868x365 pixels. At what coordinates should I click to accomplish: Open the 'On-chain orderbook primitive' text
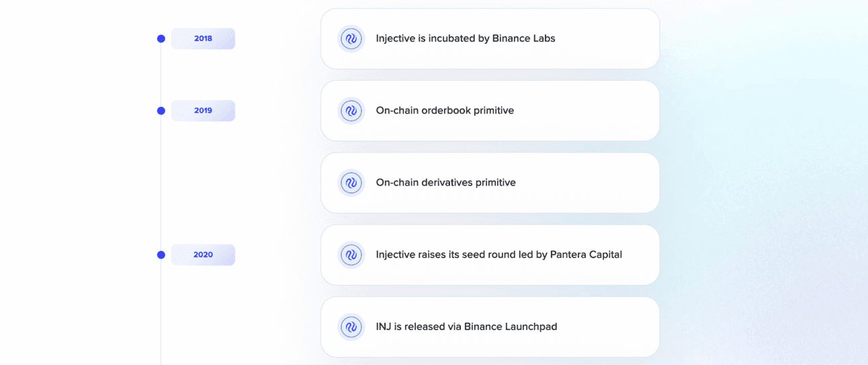(x=445, y=110)
